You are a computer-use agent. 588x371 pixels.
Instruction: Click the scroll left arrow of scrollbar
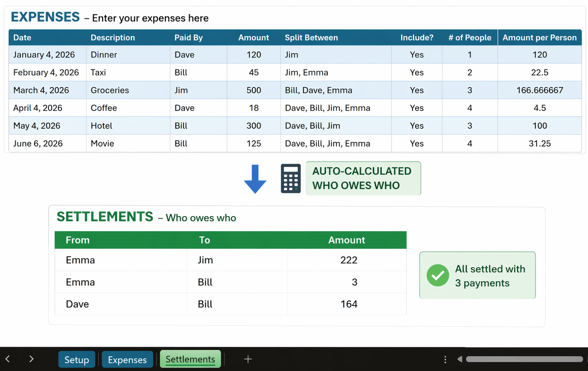click(x=460, y=359)
